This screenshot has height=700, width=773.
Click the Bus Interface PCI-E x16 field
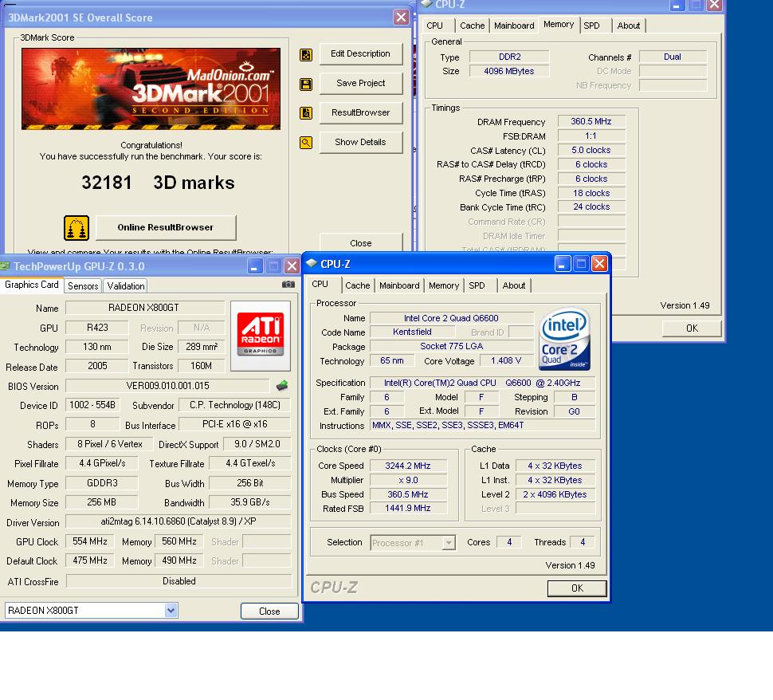(x=234, y=424)
